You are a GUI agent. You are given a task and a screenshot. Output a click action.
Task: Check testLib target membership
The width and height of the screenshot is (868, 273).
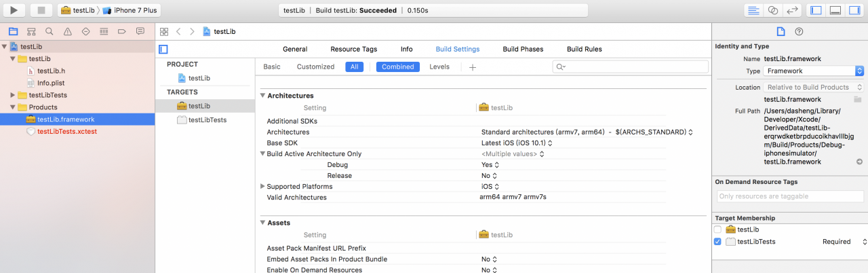tap(717, 230)
